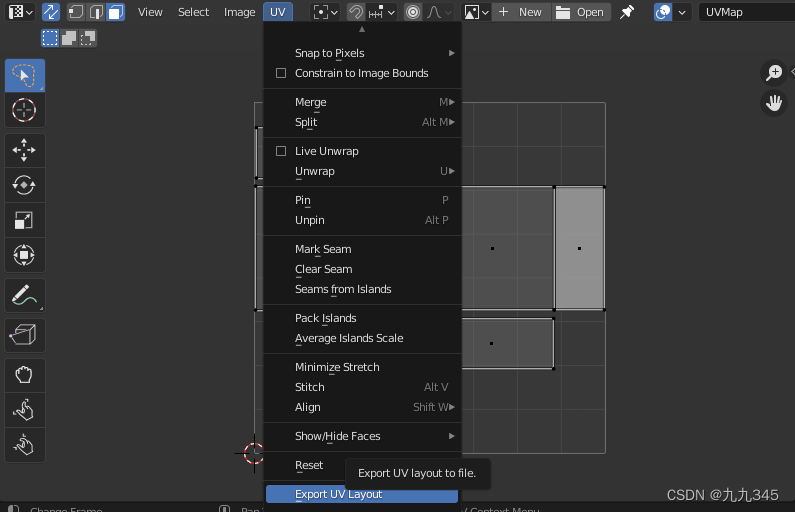Click the pan view hand icon

click(x=774, y=103)
